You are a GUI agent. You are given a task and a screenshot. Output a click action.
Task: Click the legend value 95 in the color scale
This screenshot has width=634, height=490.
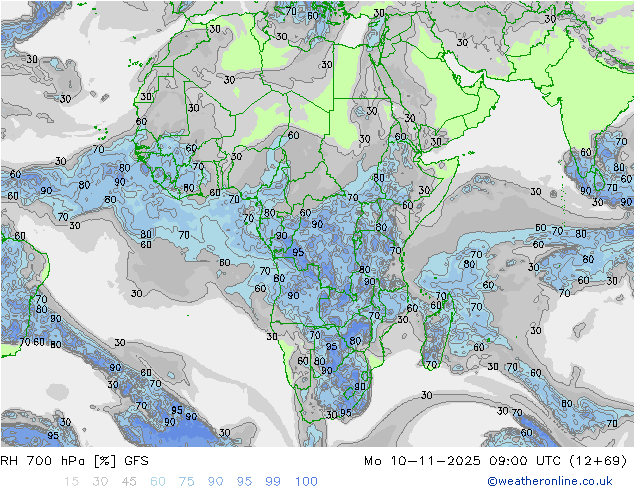point(244,482)
